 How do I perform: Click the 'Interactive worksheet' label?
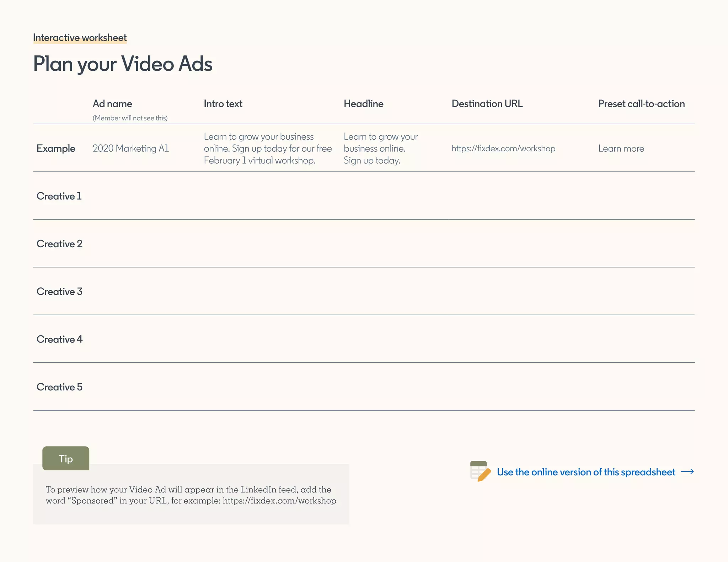[80, 38]
